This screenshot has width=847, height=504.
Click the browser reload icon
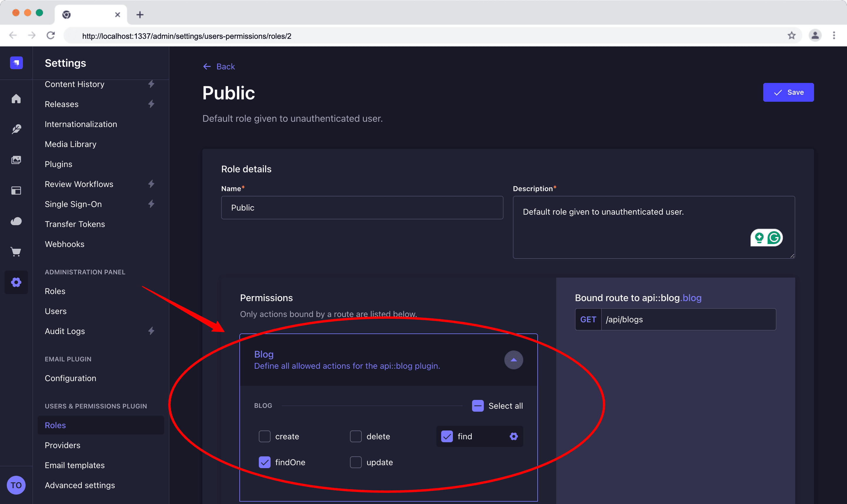[51, 35]
